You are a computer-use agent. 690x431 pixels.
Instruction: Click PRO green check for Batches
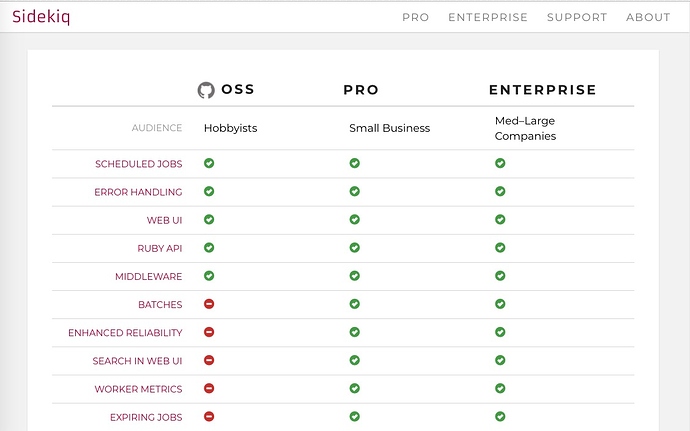pyautogui.click(x=355, y=304)
